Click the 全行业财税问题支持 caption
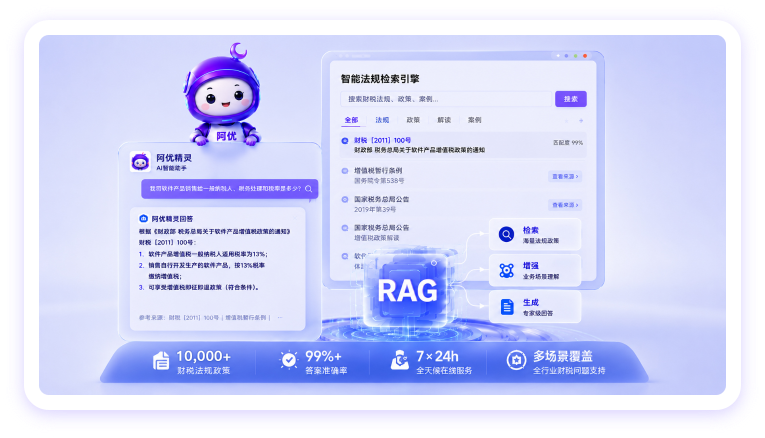This screenshot has height=438, width=765. (x=569, y=371)
